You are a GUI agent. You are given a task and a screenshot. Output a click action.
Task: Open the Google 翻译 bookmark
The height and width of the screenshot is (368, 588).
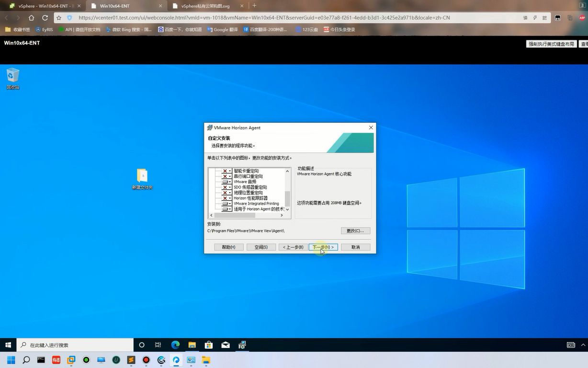point(222,29)
